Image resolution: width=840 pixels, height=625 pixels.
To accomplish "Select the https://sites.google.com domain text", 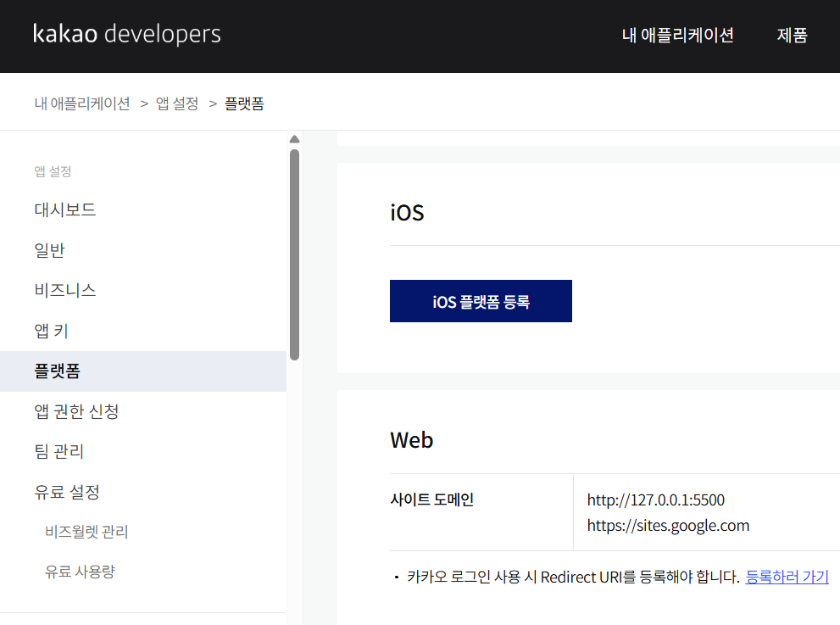I will 668,525.
